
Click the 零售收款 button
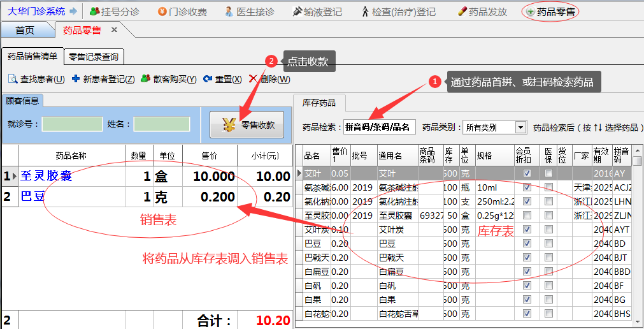pos(247,124)
